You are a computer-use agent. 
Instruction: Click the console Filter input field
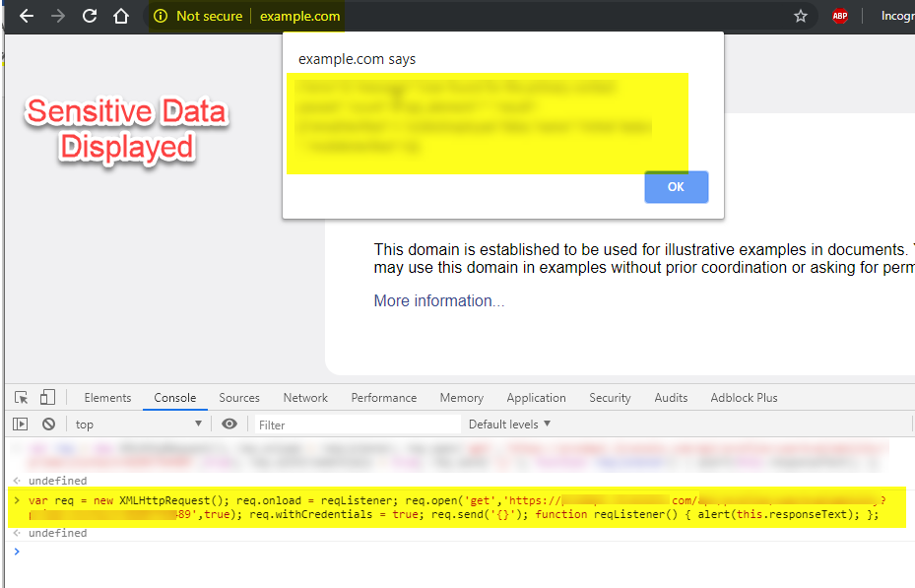coord(355,425)
